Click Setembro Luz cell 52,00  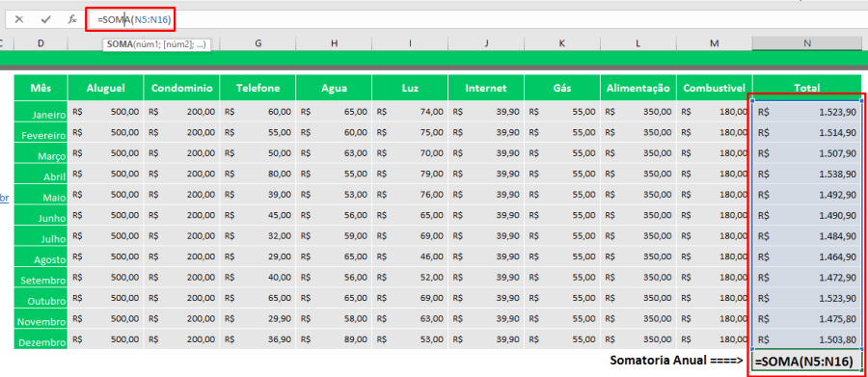[x=410, y=277]
